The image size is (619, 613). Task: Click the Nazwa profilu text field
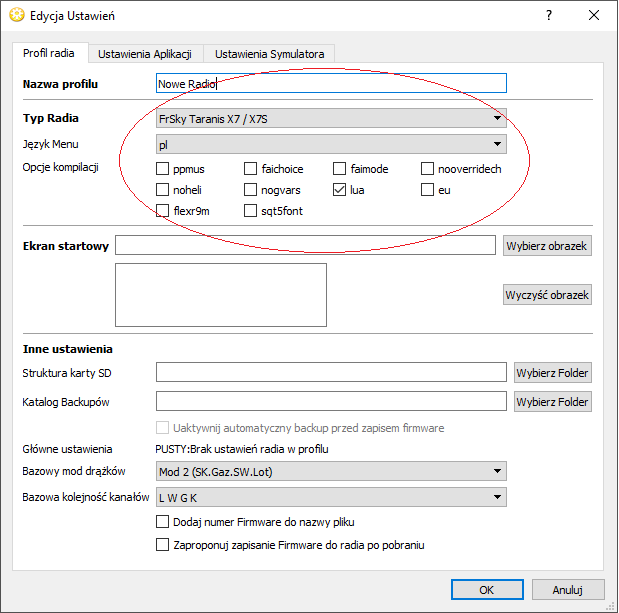click(x=331, y=83)
